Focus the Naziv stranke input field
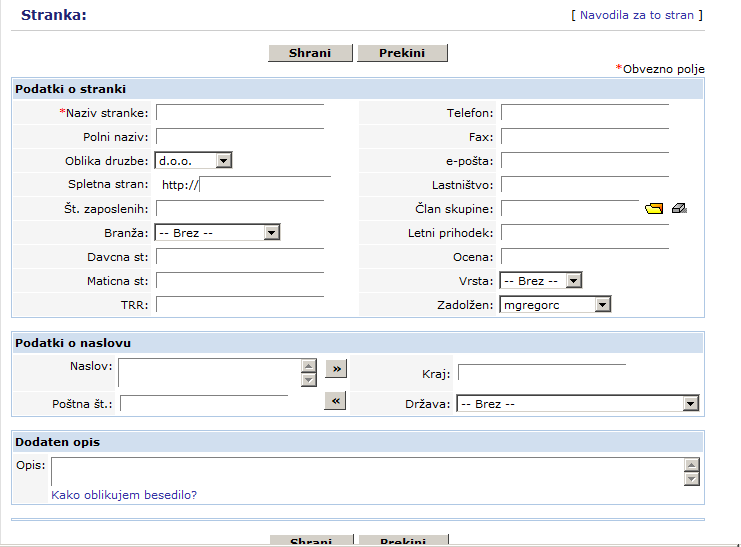The image size is (741, 547). point(240,113)
